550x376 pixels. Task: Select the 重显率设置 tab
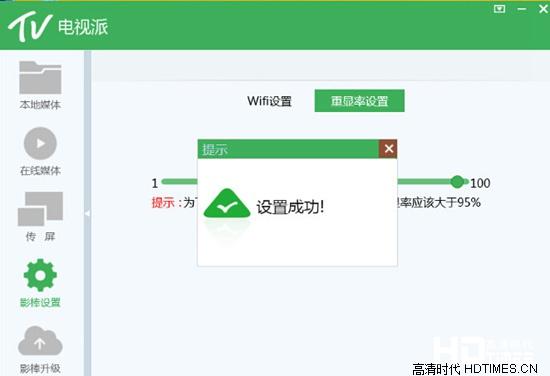[360, 101]
